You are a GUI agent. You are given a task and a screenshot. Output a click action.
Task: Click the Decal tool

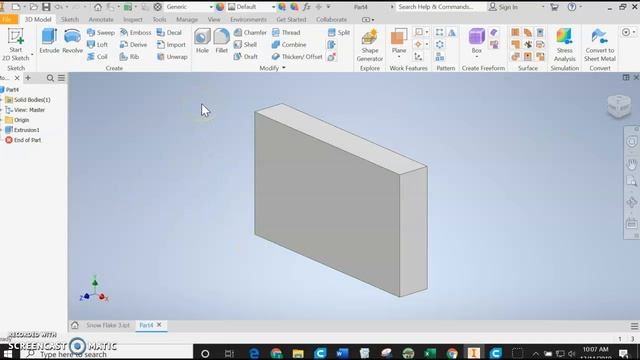point(169,33)
